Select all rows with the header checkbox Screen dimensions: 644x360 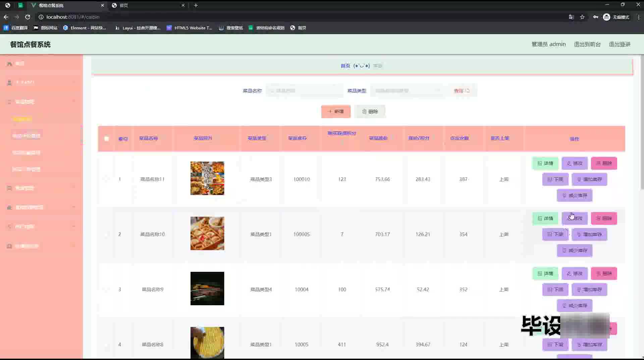(x=106, y=139)
